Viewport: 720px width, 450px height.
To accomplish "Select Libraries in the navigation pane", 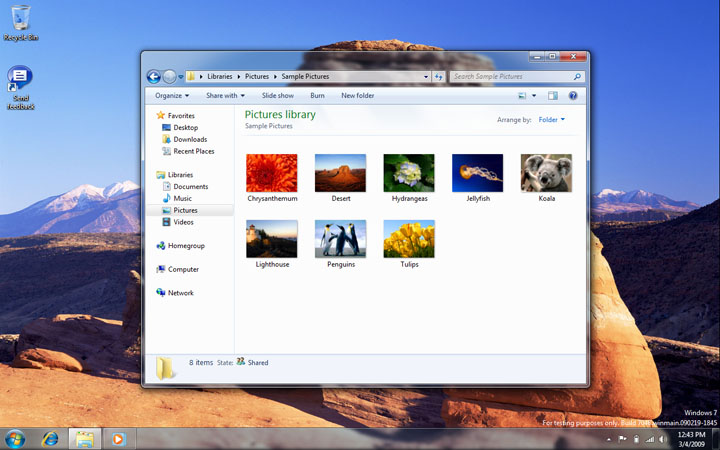I will click(x=174, y=175).
